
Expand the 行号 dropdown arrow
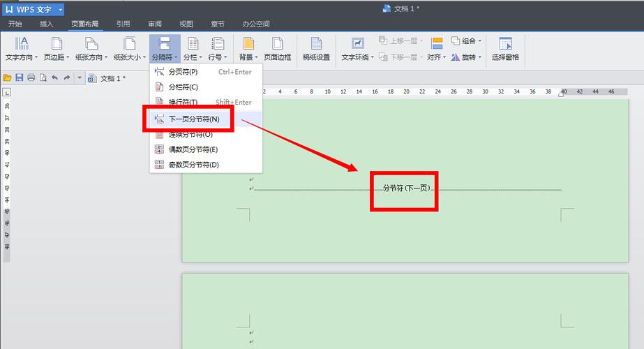pos(225,57)
